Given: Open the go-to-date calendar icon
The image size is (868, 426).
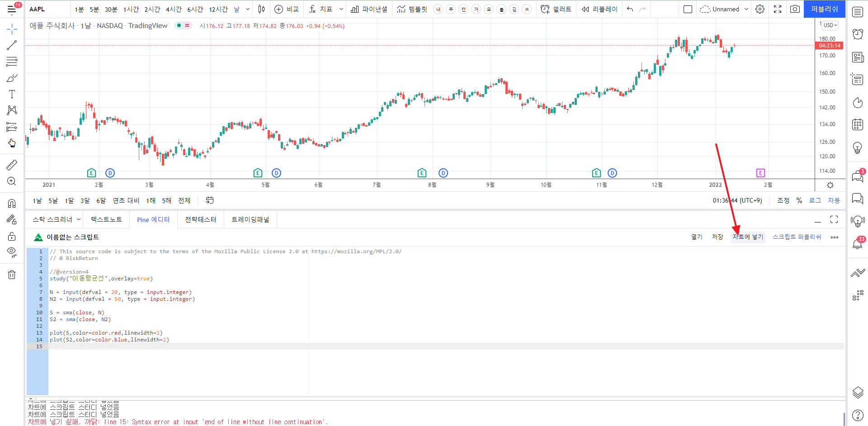Looking at the screenshot, I should [x=210, y=200].
